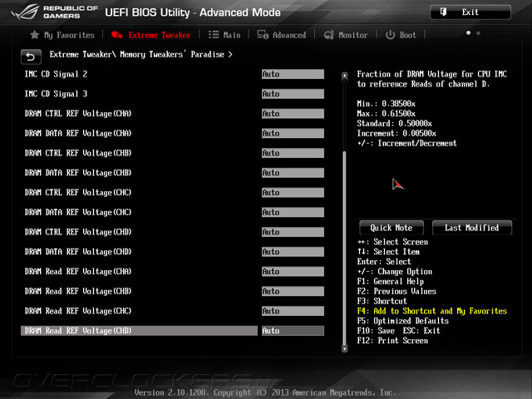Select first page indicator dot
Screen dimensions: 532x399
point(468,33)
